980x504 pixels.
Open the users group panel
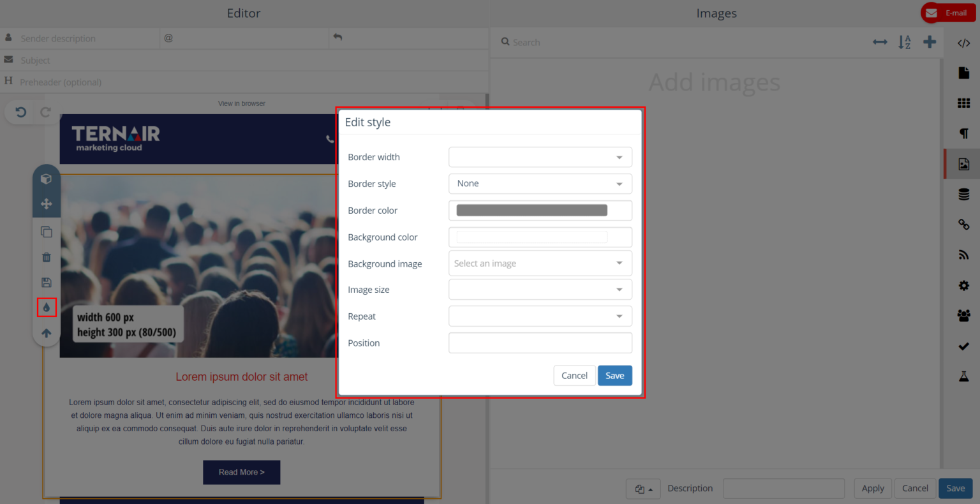[963, 316]
